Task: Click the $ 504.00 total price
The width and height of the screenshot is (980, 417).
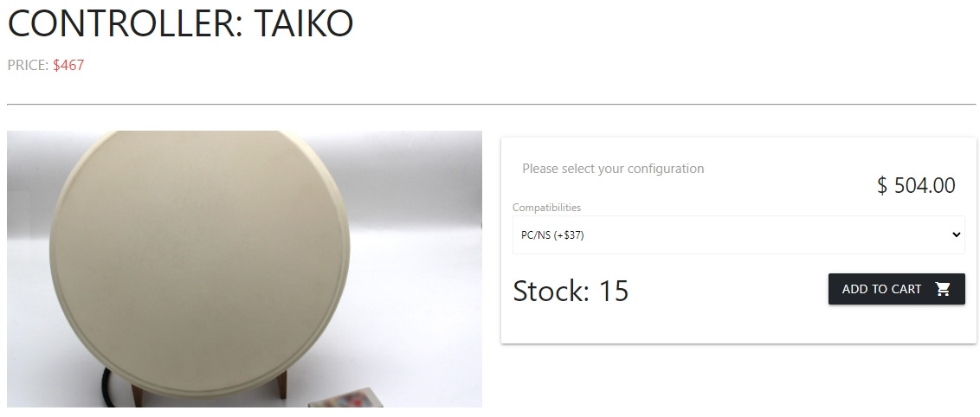Action: (x=916, y=185)
